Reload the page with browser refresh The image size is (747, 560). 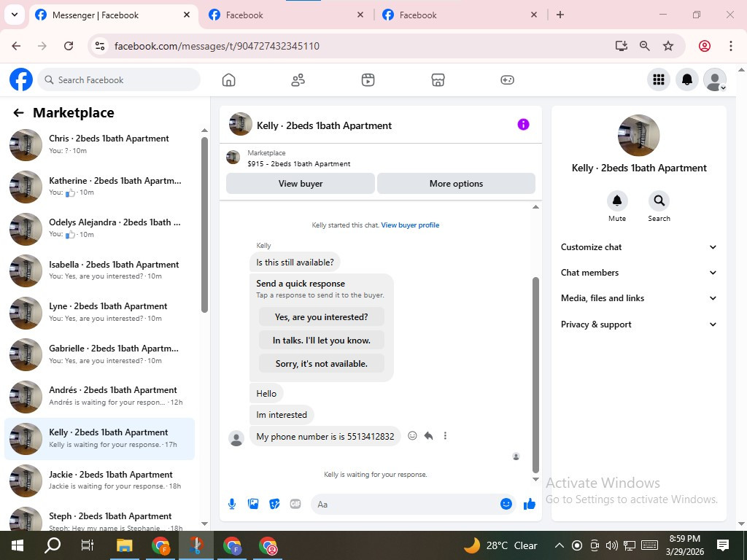pos(69,46)
